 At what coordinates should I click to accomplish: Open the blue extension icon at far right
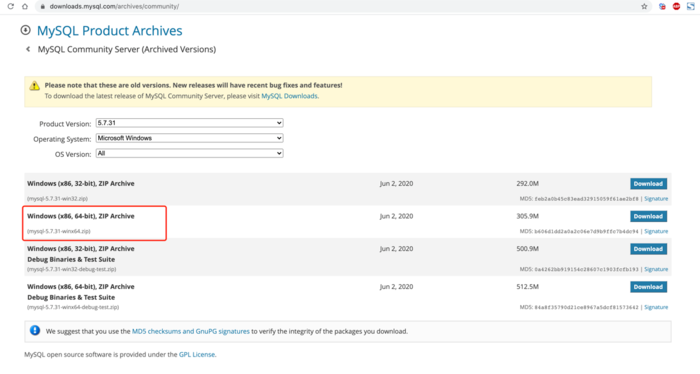coord(691,6)
